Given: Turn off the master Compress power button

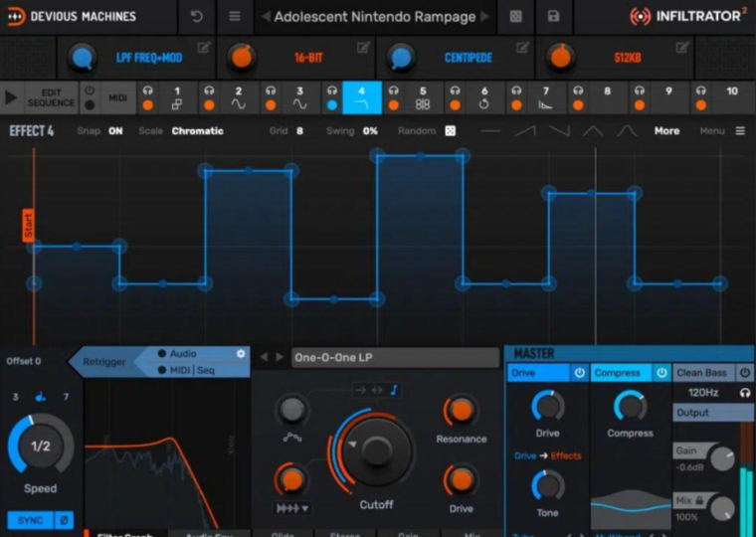Looking at the screenshot, I should [x=661, y=373].
